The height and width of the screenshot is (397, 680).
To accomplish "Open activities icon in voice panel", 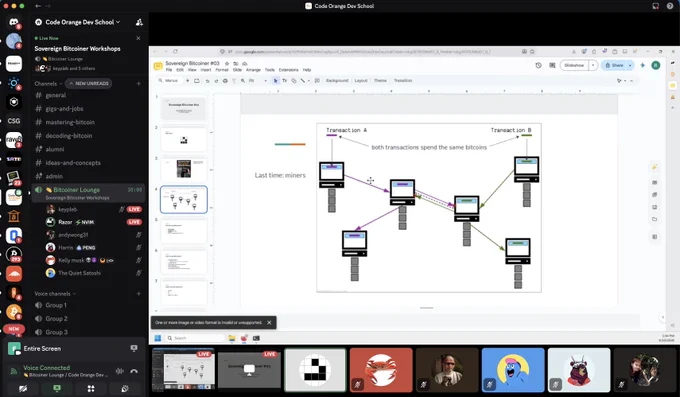I will pos(91,388).
